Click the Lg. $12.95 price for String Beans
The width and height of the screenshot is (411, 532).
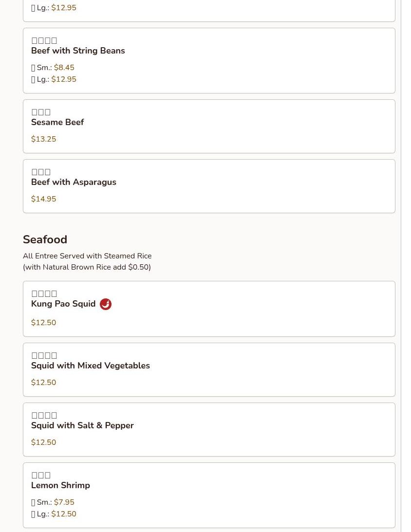63,79
